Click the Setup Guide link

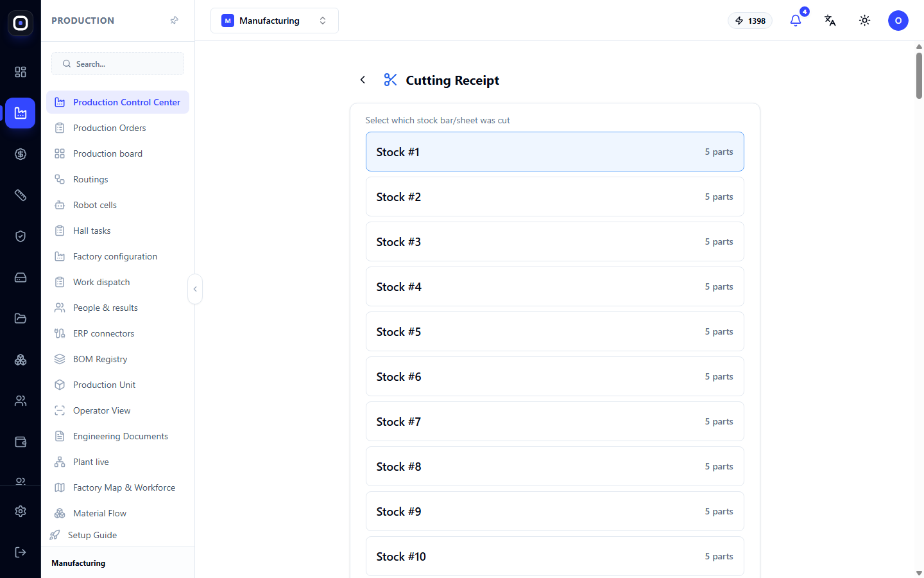(x=92, y=535)
